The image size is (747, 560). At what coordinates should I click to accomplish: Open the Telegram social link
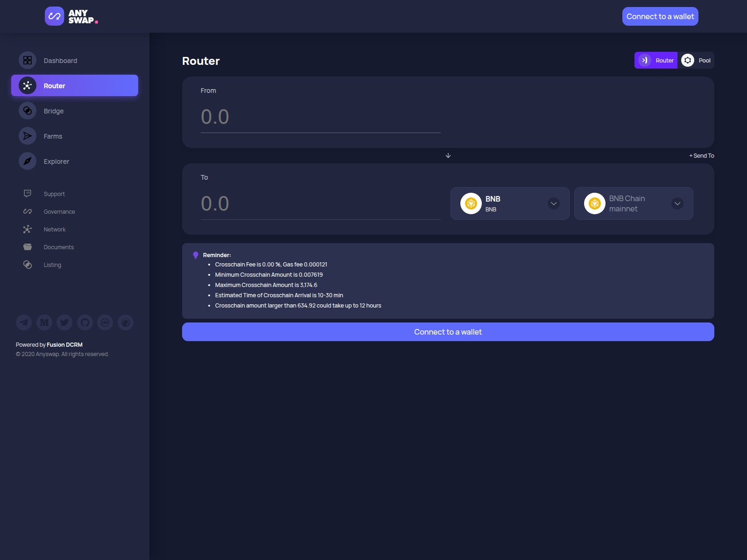point(24,322)
